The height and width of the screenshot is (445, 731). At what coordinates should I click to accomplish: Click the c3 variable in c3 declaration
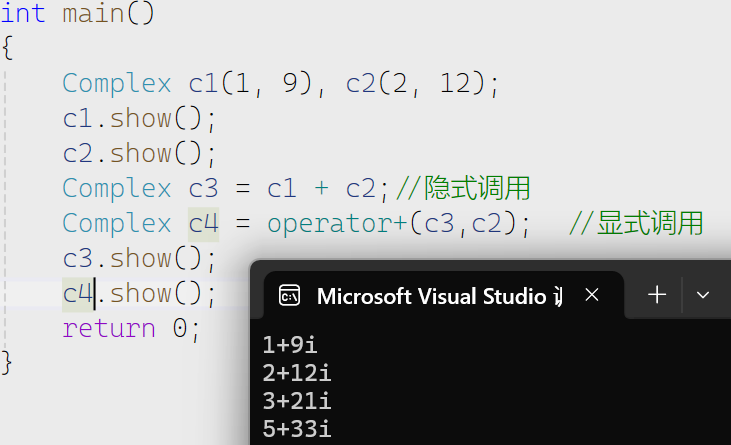tap(203, 189)
